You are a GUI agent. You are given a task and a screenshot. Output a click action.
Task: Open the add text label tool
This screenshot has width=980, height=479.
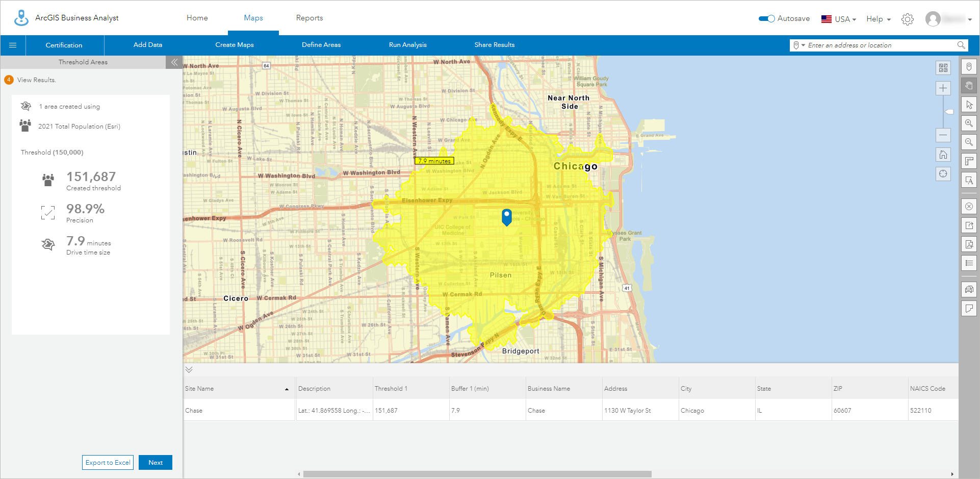(x=969, y=180)
